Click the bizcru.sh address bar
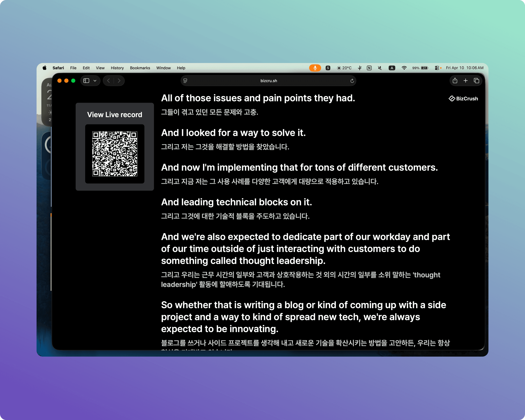This screenshot has width=525, height=420. click(268, 81)
